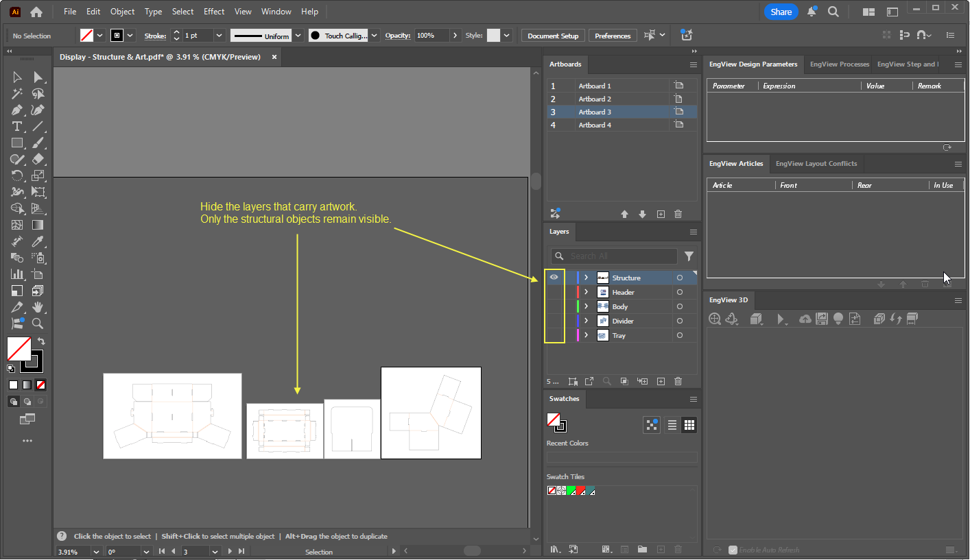Viewport: 970px width, 560px height.
Task: Click the EngView 3D lightbulb icon
Action: [838, 319]
